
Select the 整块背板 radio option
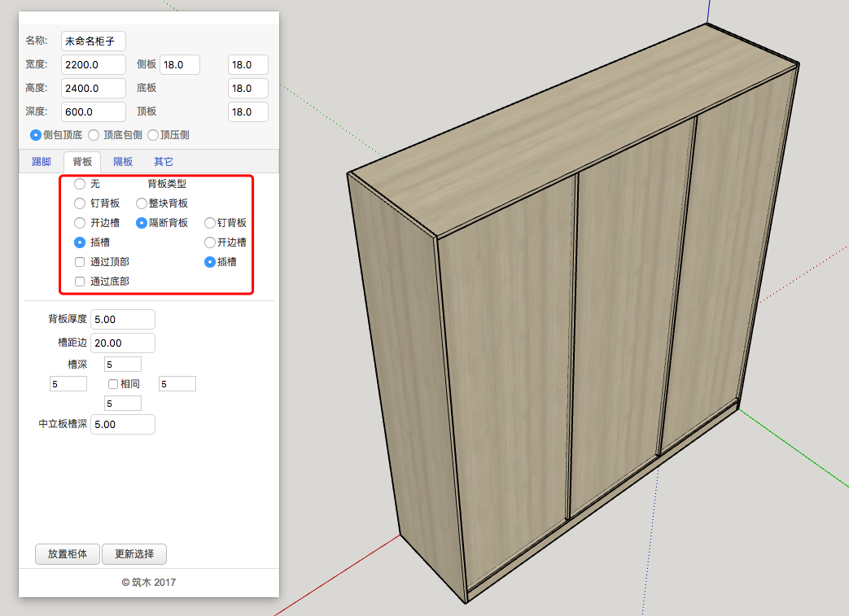pyautogui.click(x=142, y=203)
